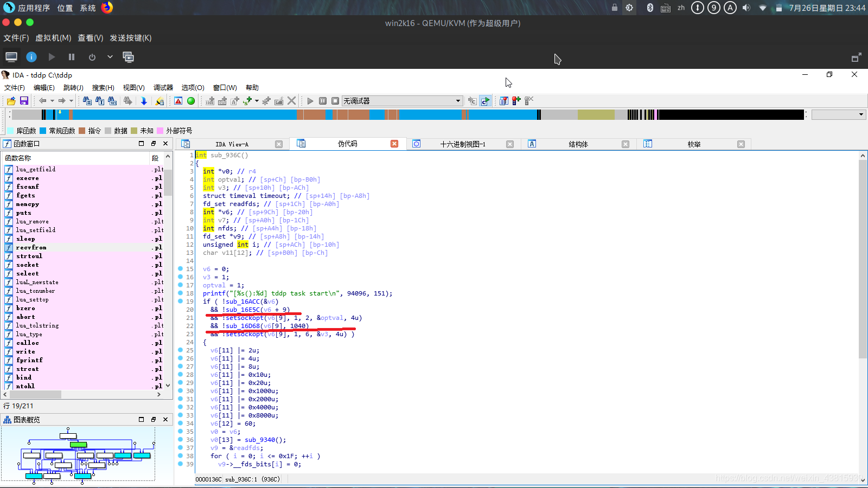Viewport: 868px width, 488px height.
Task: Open forward-navigation history dropdown arrow
Action: click(71, 101)
